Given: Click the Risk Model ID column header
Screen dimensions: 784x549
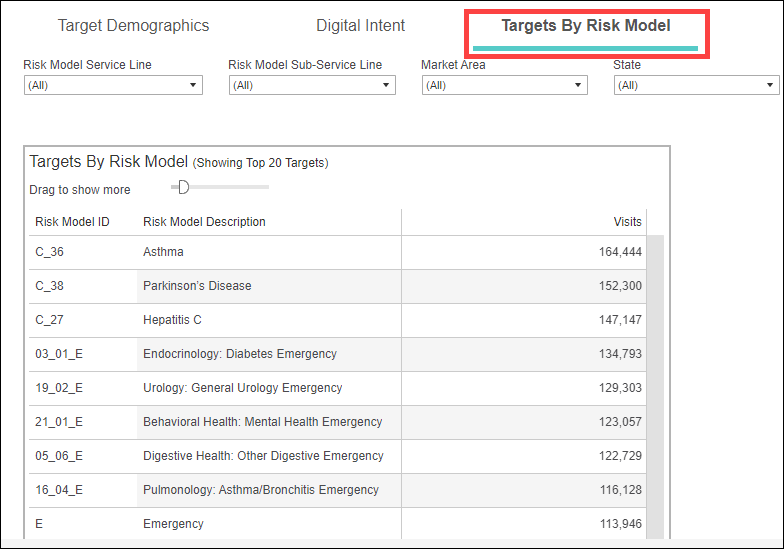Looking at the screenshot, I should coord(72,222).
